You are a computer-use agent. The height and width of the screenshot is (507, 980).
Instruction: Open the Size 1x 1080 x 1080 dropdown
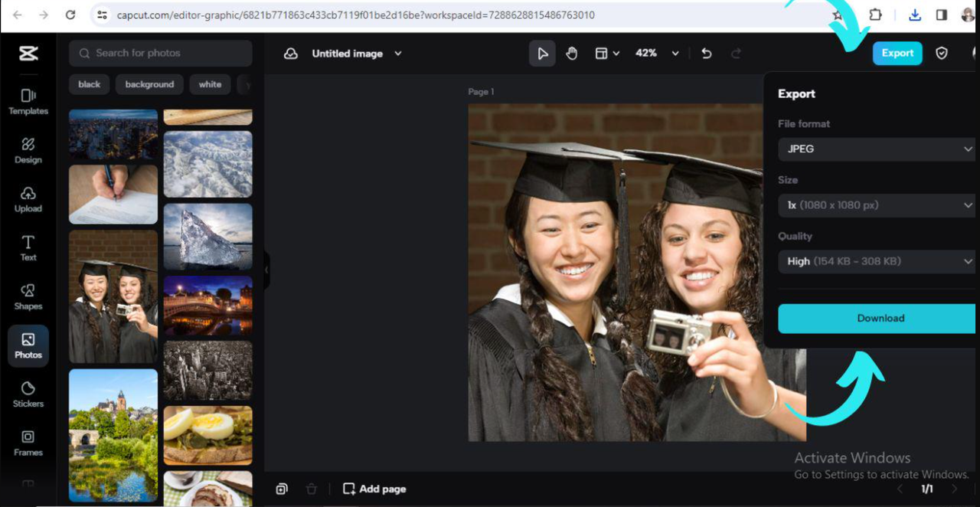(877, 205)
